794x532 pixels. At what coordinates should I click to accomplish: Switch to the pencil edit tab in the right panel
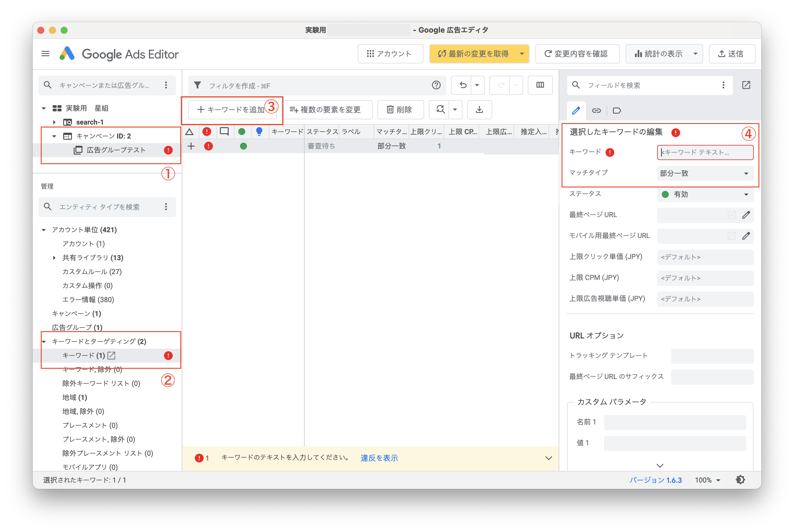tap(576, 110)
